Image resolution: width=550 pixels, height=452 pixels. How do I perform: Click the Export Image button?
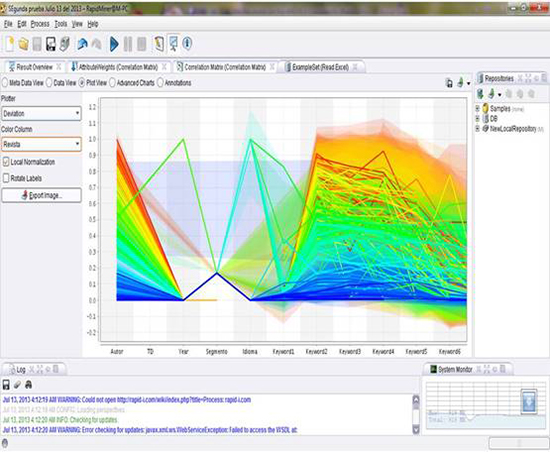coord(41,195)
